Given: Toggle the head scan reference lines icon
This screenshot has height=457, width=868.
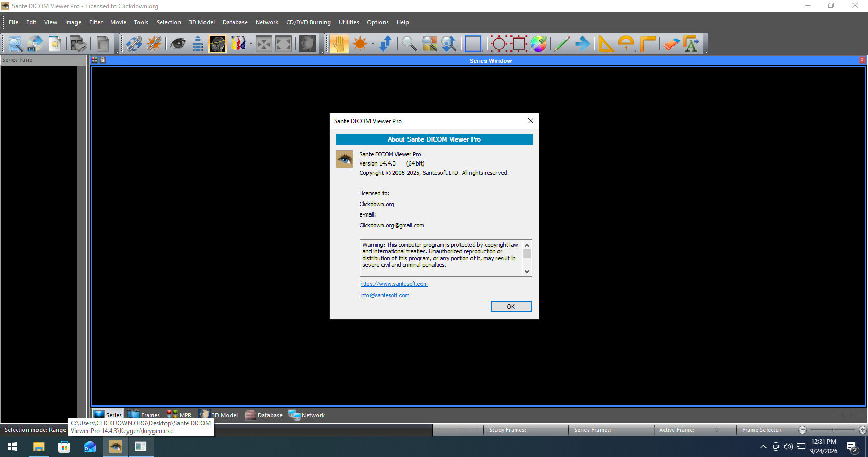Looking at the screenshot, I should (218, 44).
